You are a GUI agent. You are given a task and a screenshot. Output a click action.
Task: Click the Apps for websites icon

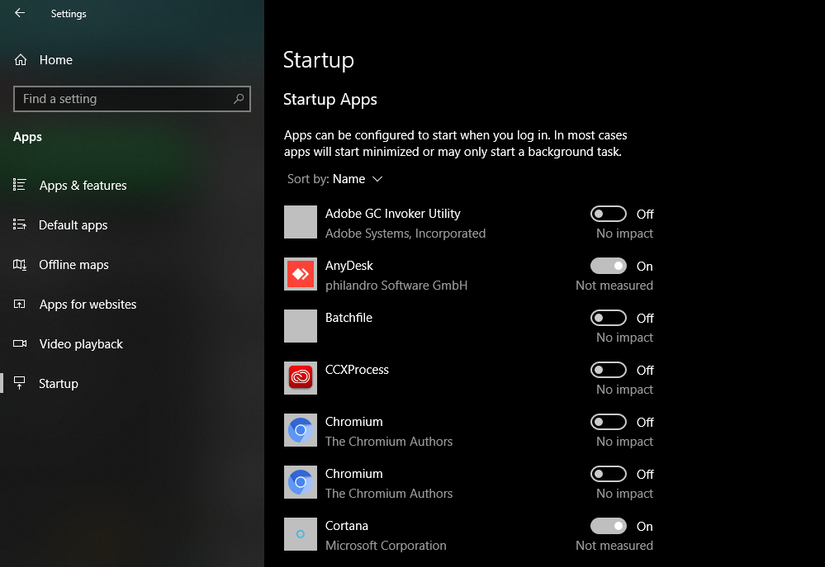point(19,304)
